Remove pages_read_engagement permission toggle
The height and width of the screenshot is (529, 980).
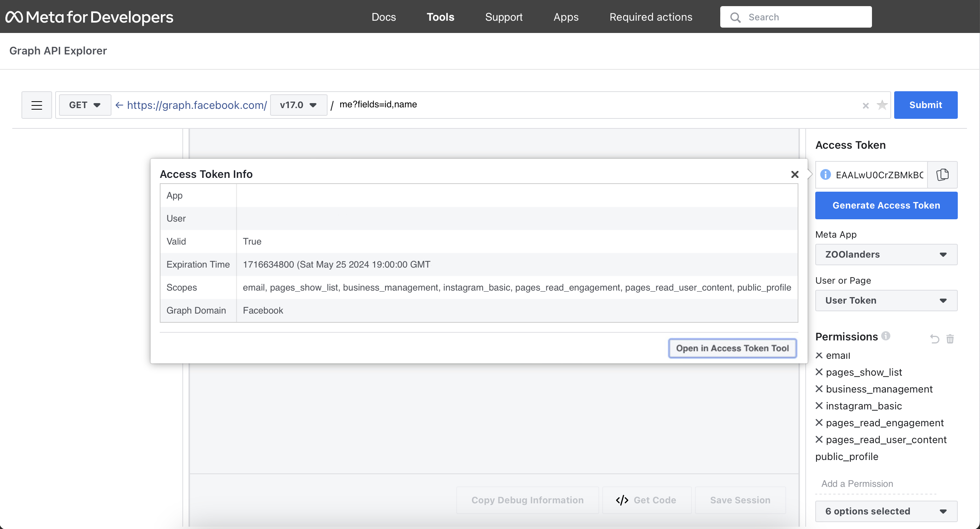(x=819, y=423)
